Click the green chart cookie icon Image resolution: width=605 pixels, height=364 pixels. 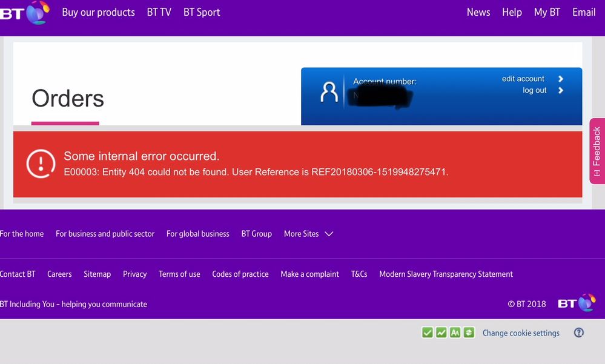(441, 333)
